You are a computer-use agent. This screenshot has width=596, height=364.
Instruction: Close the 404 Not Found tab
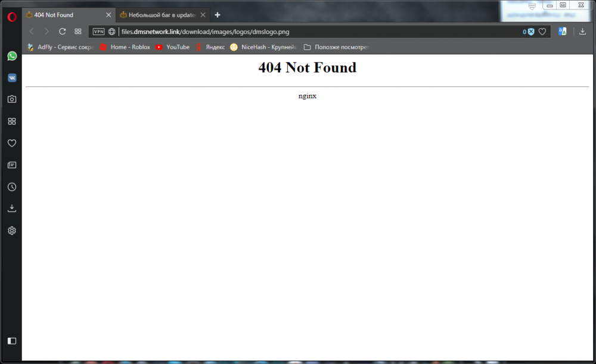(108, 15)
